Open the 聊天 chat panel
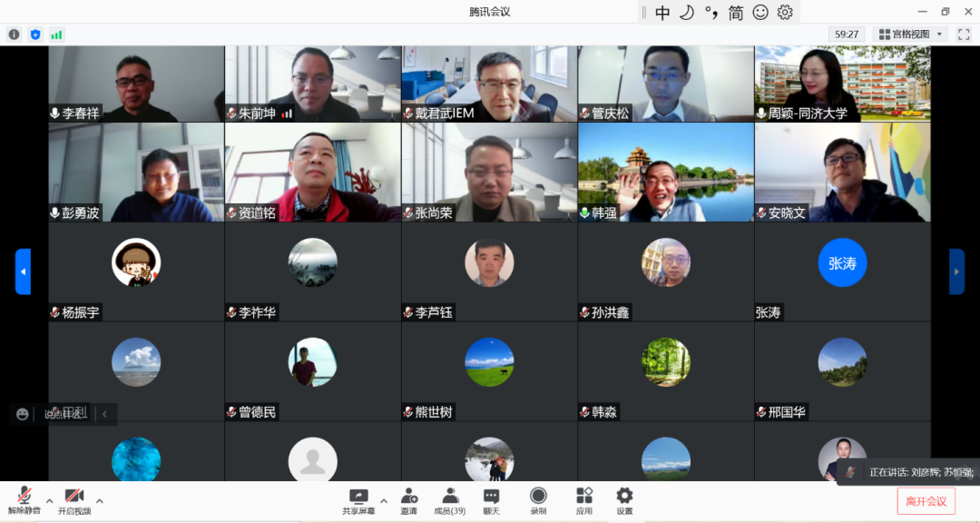The height and width of the screenshot is (523, 980). (x=491, y=500)
